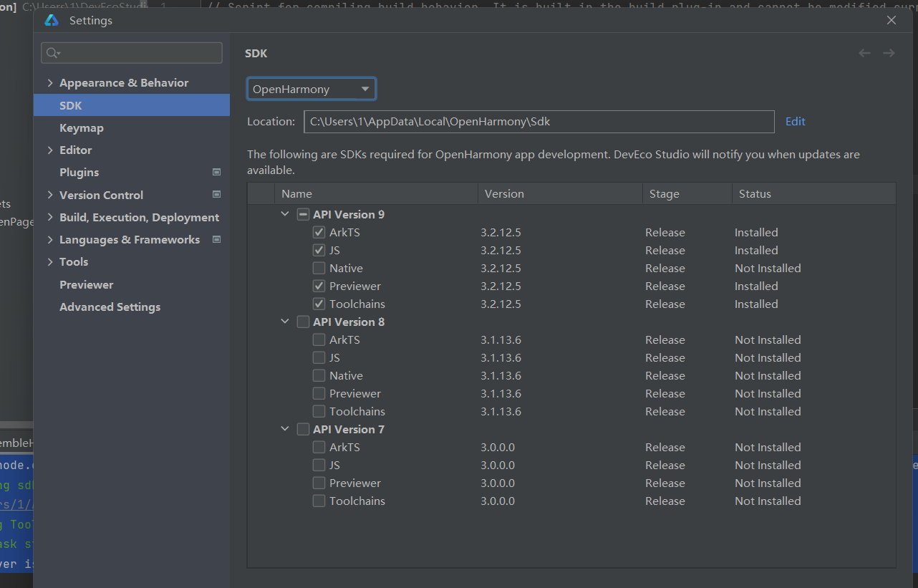Focus the settings search field
Viewport: 918px width, 588px height.
tap(132, 53)
